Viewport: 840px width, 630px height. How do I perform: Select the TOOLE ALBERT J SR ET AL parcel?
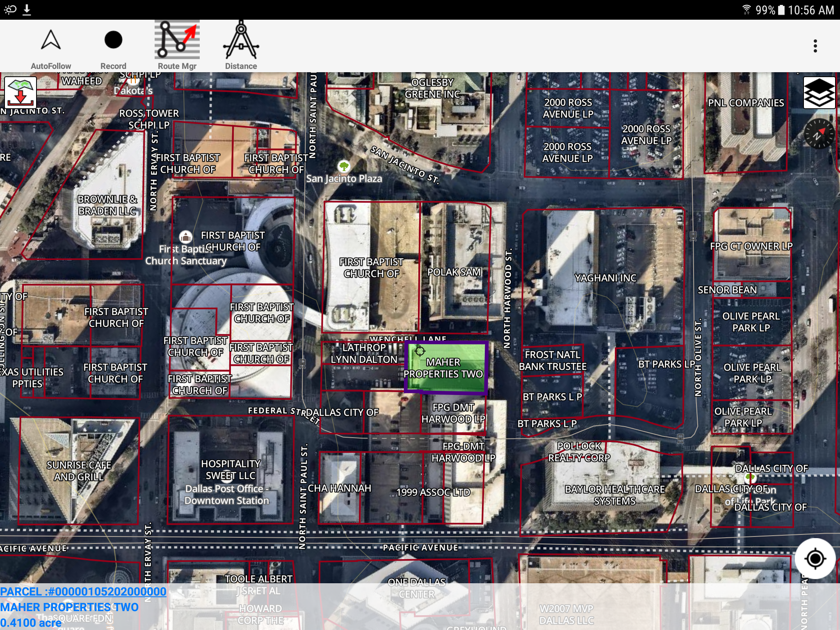click(258, 585)
